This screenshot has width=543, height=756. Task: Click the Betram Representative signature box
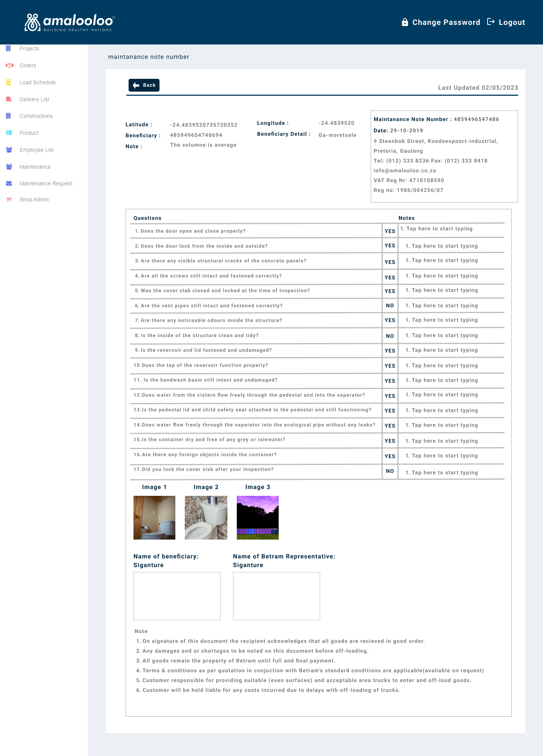276,596
